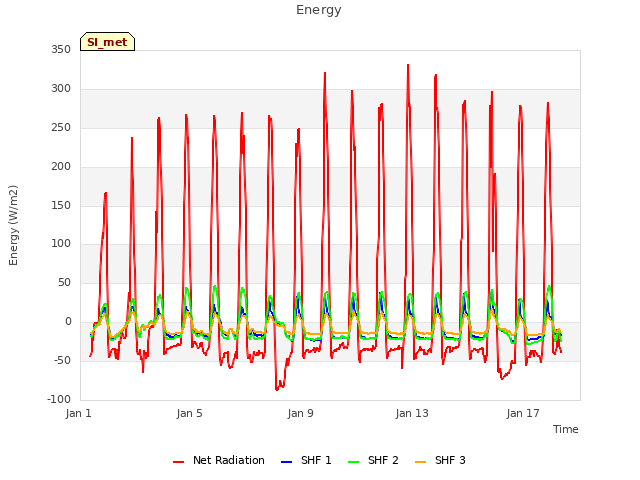This screenshot has height=480, width=640.
Task: Click the 100 y-axis tick label
Action: pos(61,244)
